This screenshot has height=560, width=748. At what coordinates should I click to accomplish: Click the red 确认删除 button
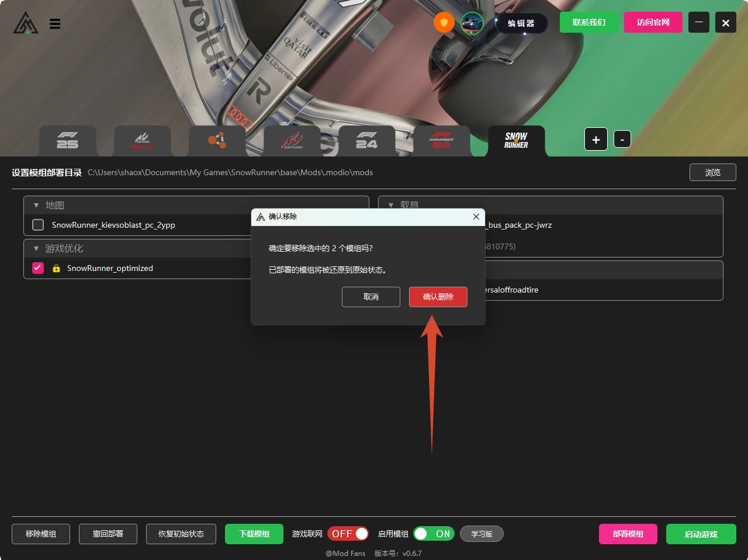click(x=438, y=297)
